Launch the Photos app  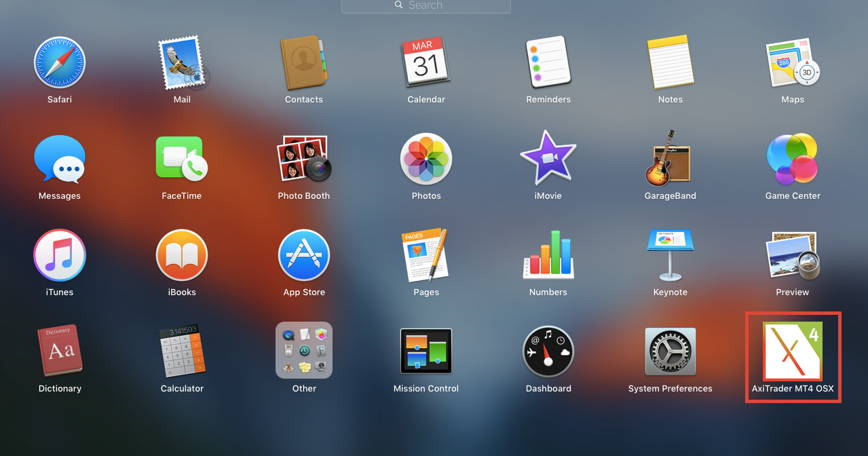pos(426,159)
